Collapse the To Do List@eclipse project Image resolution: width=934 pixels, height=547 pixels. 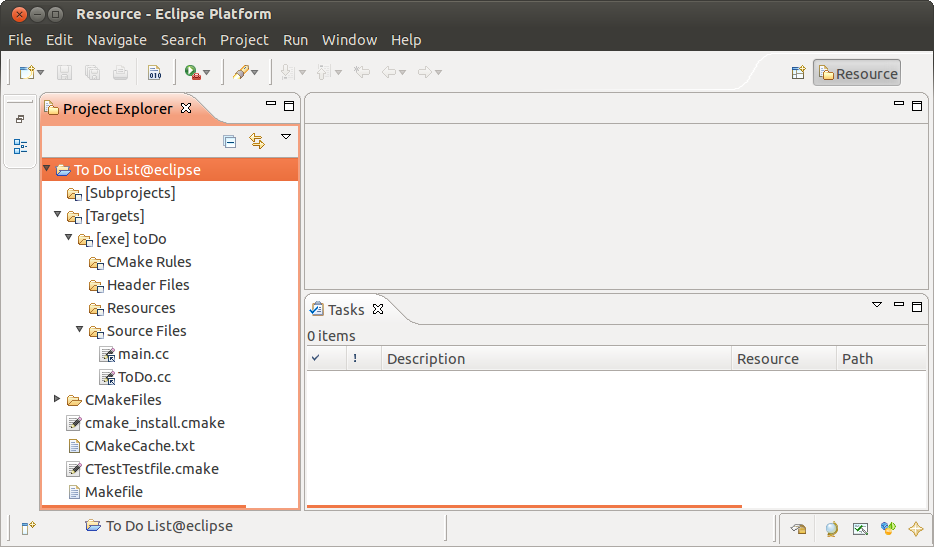[x=46, y=169]
